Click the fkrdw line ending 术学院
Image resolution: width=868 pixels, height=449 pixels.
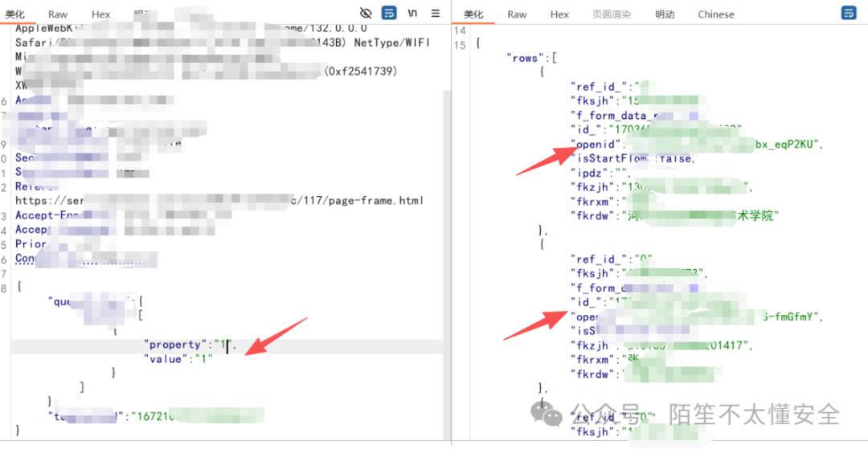(675, 216)
